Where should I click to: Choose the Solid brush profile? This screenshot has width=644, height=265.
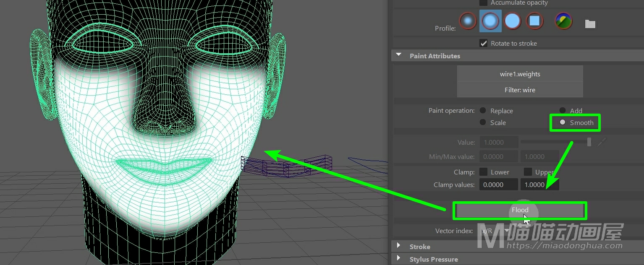[x=513, y=21]
